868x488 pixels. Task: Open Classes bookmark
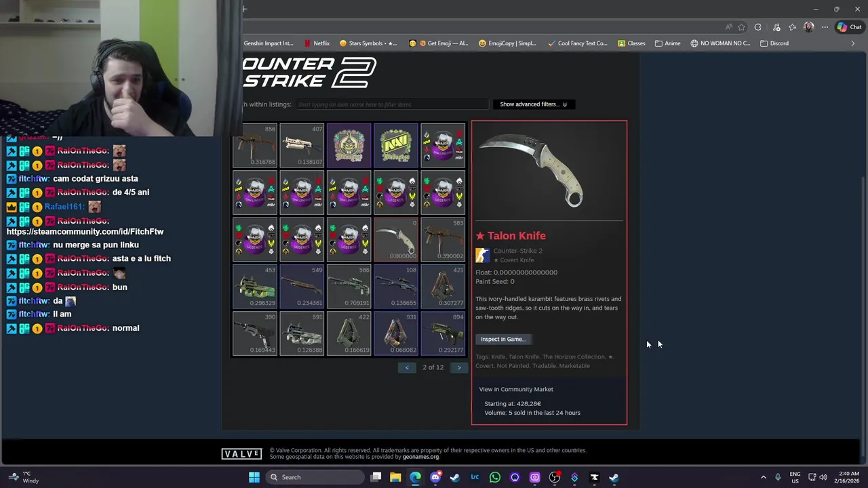631,43
